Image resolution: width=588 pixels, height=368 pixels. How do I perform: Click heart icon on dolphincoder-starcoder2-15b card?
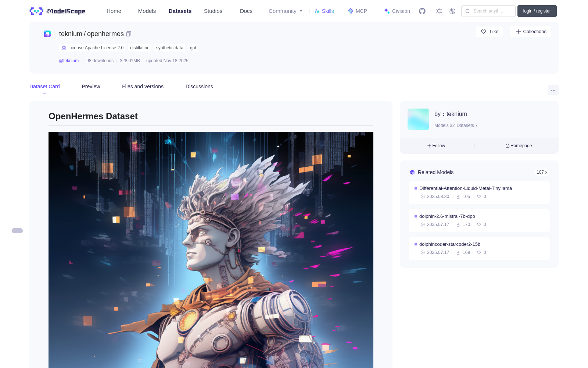coord(479,252)
